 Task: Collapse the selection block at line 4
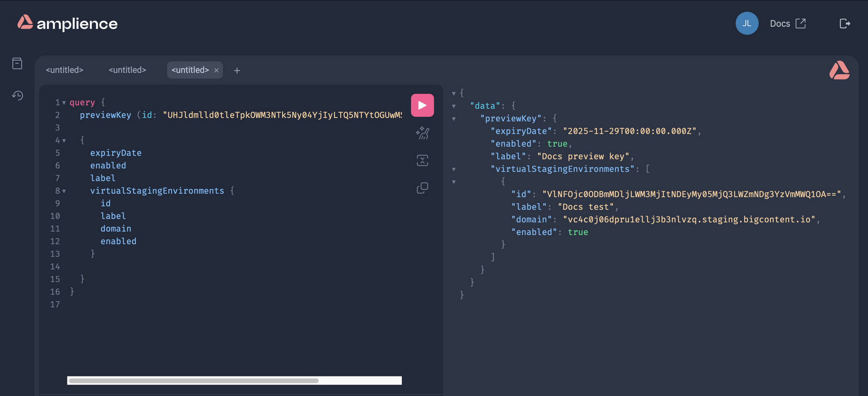64,141
